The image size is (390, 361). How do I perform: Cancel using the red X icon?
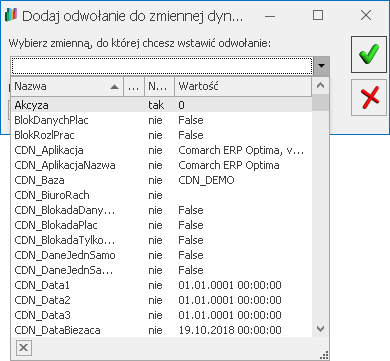tap(370, 97)
